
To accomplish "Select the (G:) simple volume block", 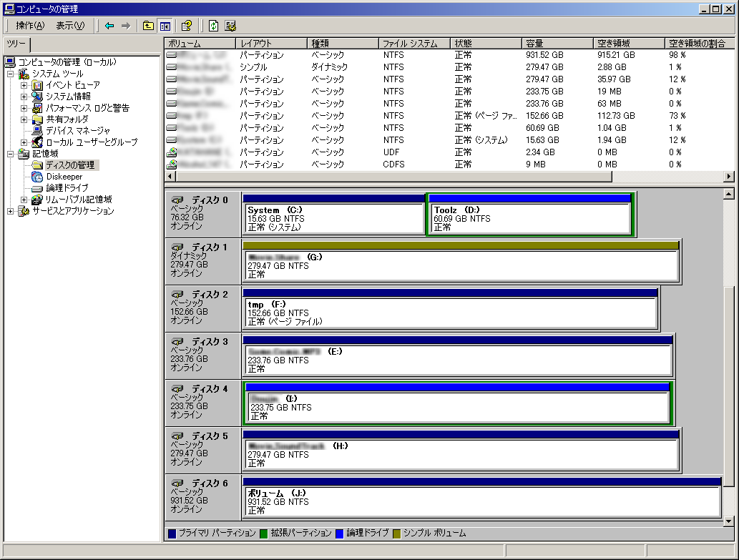I will (x=461, y=262).
